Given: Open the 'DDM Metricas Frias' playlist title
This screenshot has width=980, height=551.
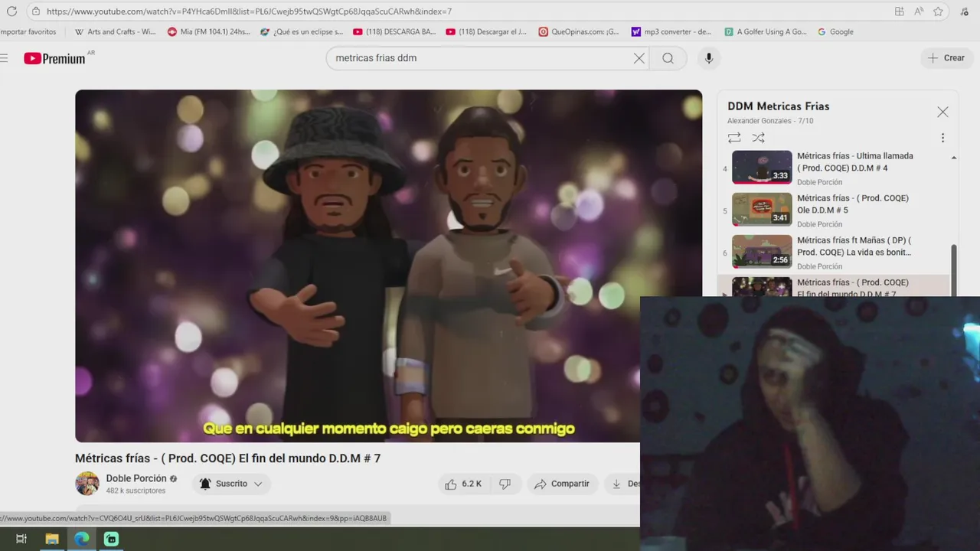Looking at the screenshot, I should pyautogui.click(x=778, y=106).
